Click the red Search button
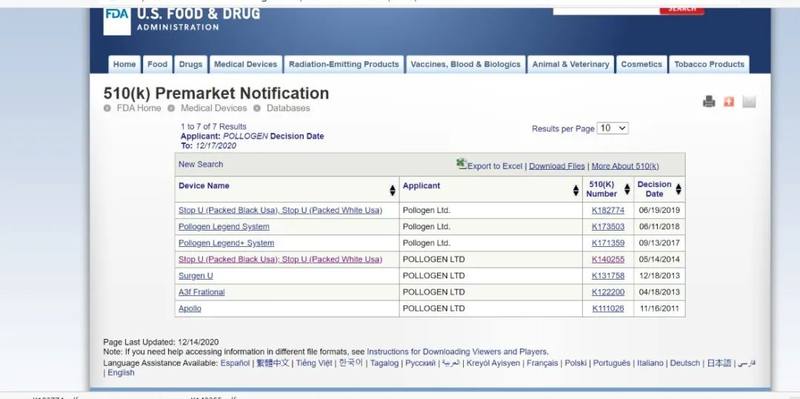The width and height of the screenshot is (800, 399). 682,10
